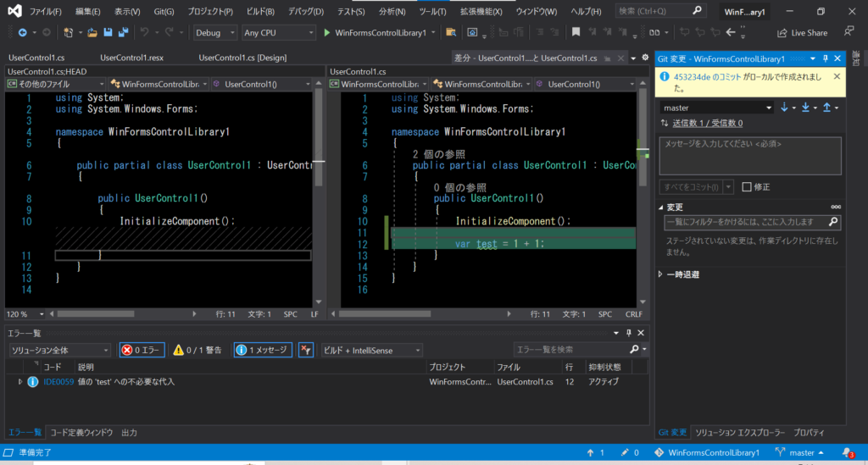The height and width of the screenshot is (465, 868).
Task: Click the Open File folder icon
Action: coord(92,33)
